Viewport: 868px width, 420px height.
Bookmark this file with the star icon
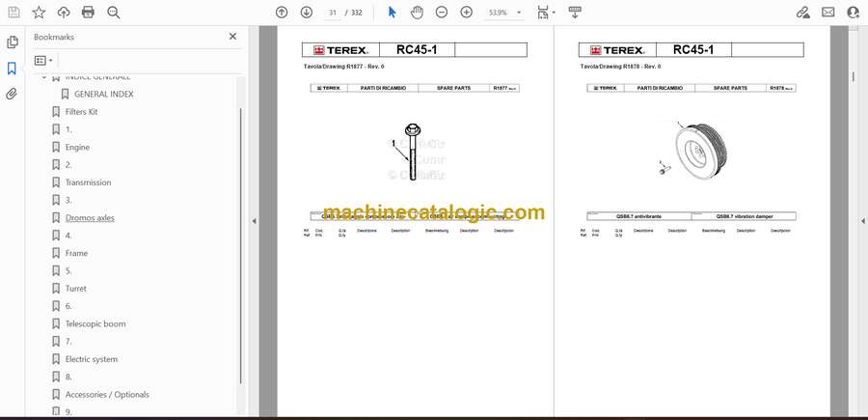pos(39,13)
